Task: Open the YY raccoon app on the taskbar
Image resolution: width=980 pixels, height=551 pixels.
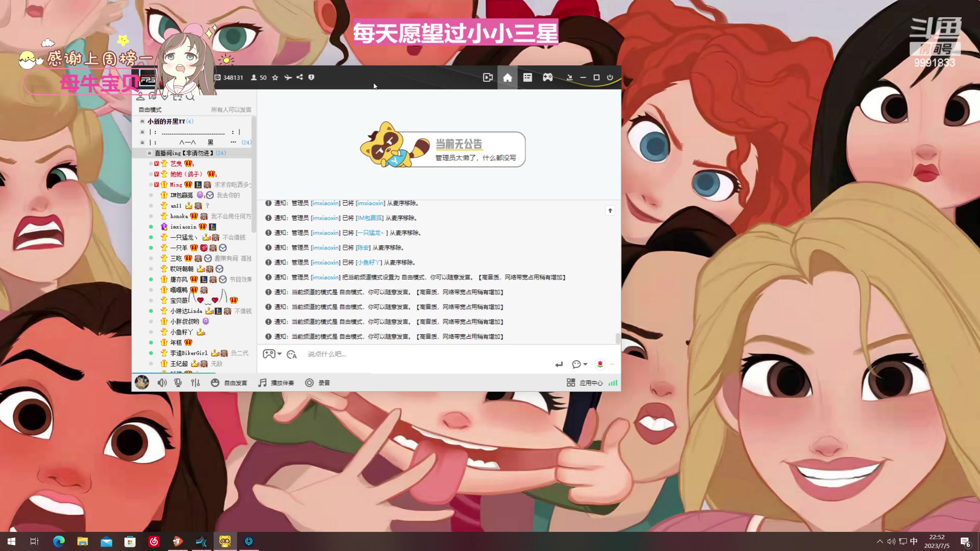Action: click(225, 541)
